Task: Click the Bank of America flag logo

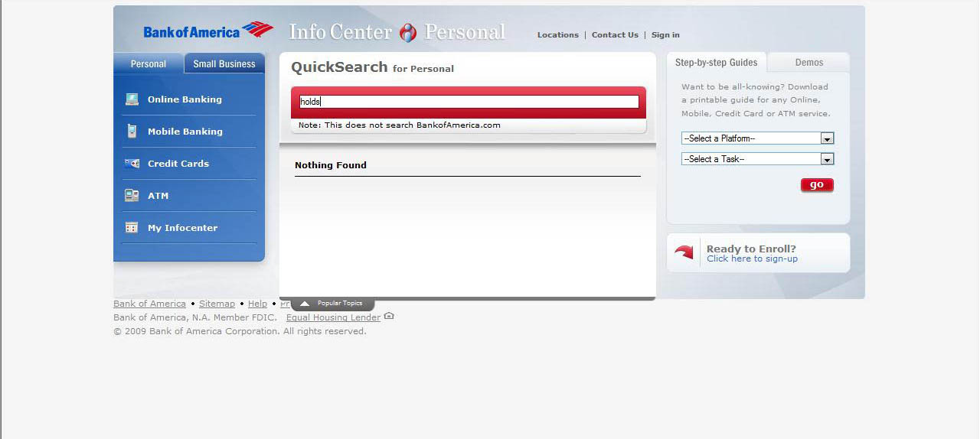Action: coord(257,30)
